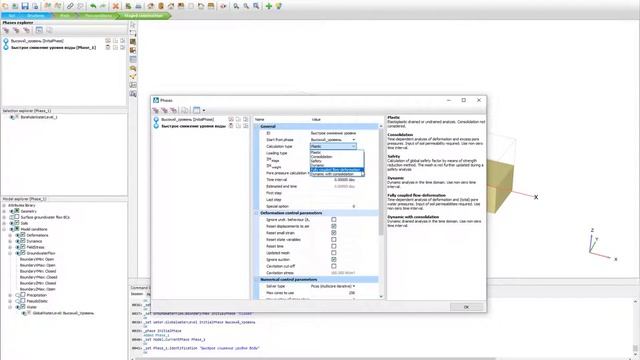Image resolution: width=640 pixels, height=360 pixels.
Task: Open the phases window icon in Phases explorer toolbar
Action: 39,30
